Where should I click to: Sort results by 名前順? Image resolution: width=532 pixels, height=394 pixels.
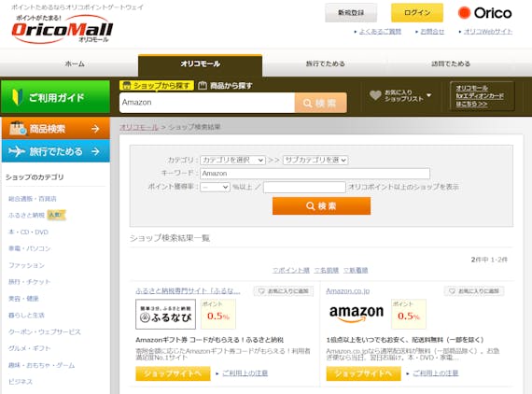coord(326,270)
